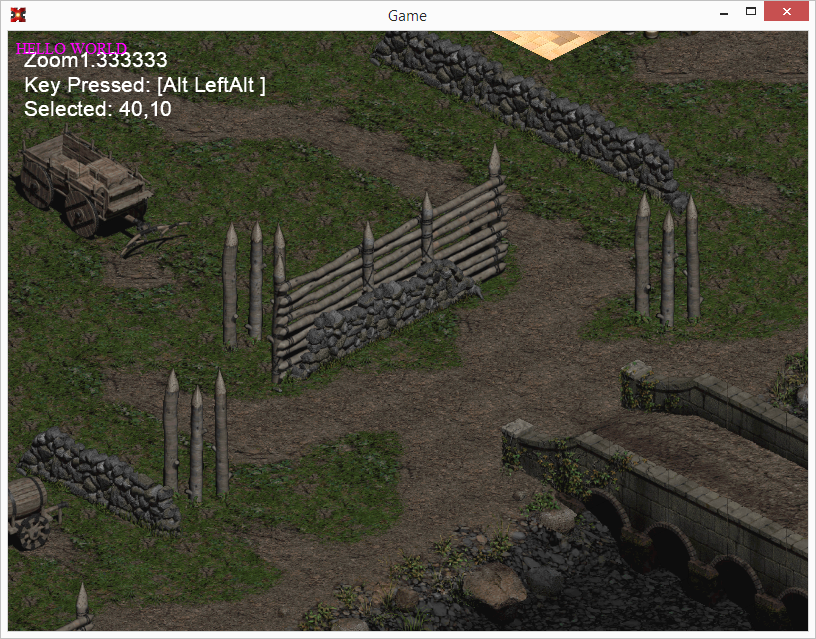Image resolution: width=816 pixels, height=639 pixels.
Task: Click the woven wooden fence in center
Action: (x=389, y=264)
